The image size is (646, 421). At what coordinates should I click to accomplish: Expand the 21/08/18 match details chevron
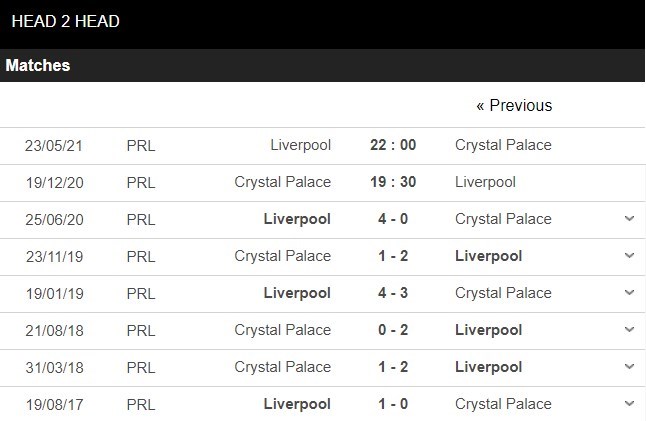[x=629, y=330]
